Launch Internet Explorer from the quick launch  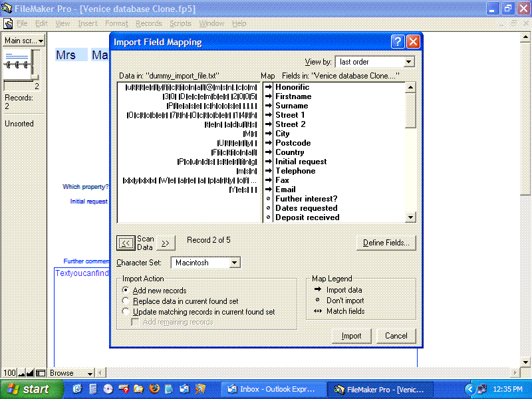click(77, 389)
